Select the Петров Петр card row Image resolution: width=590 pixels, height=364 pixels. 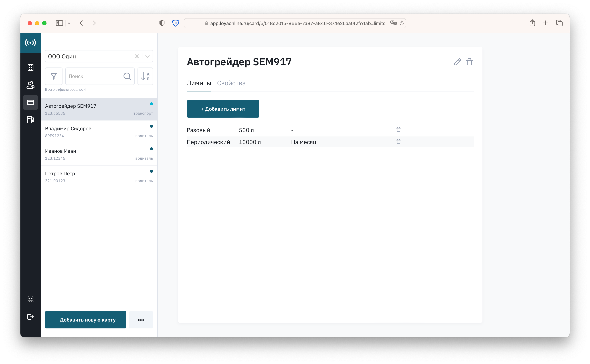coord(99,177)
